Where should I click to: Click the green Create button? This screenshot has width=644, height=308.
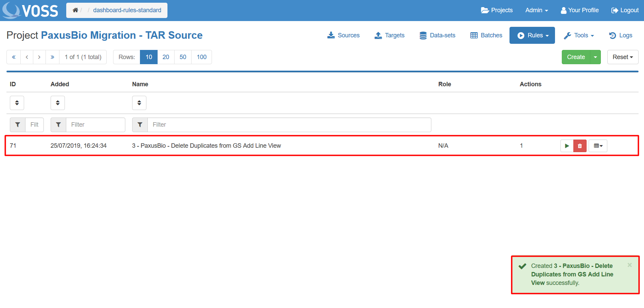tap(576, 57)
